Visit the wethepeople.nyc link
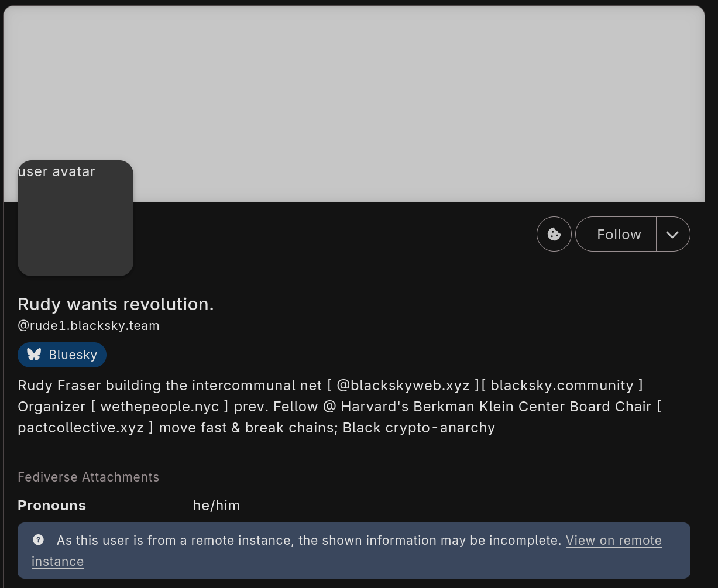 point(160,407)
